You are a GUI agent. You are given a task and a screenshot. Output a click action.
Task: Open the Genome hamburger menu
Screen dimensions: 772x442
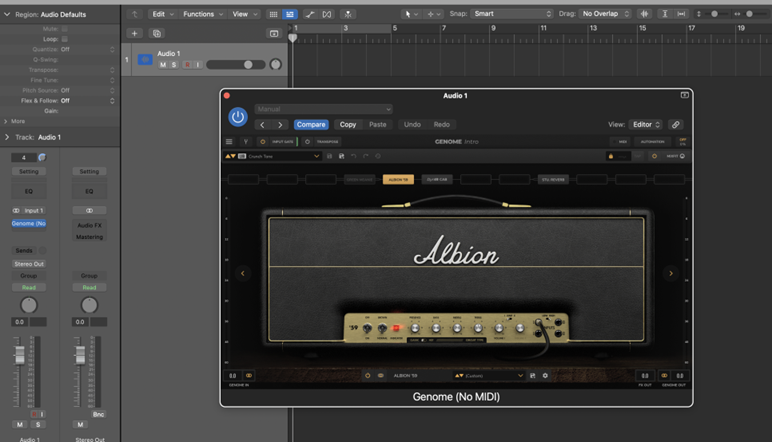point(229,142)
